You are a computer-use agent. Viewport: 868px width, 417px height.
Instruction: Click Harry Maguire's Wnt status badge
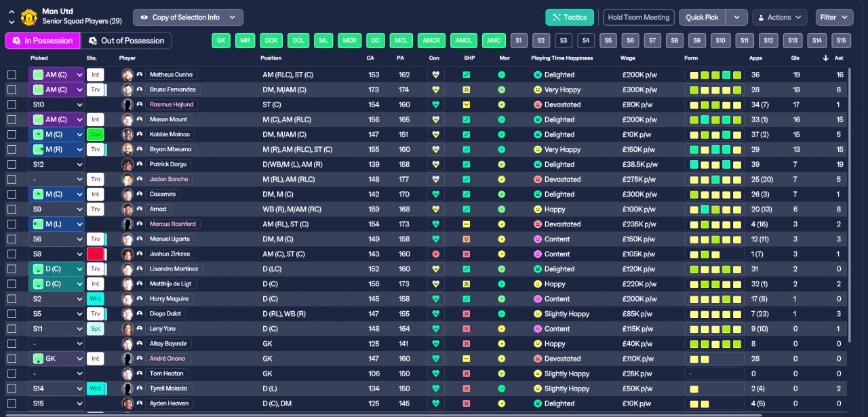coord(95,298)
